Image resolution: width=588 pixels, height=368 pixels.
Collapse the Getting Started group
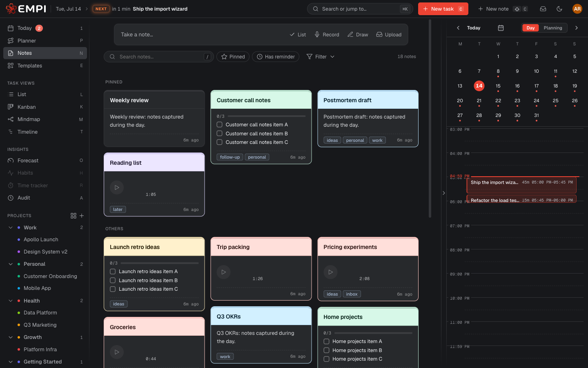pyautogui.click(x=11, y=362)
